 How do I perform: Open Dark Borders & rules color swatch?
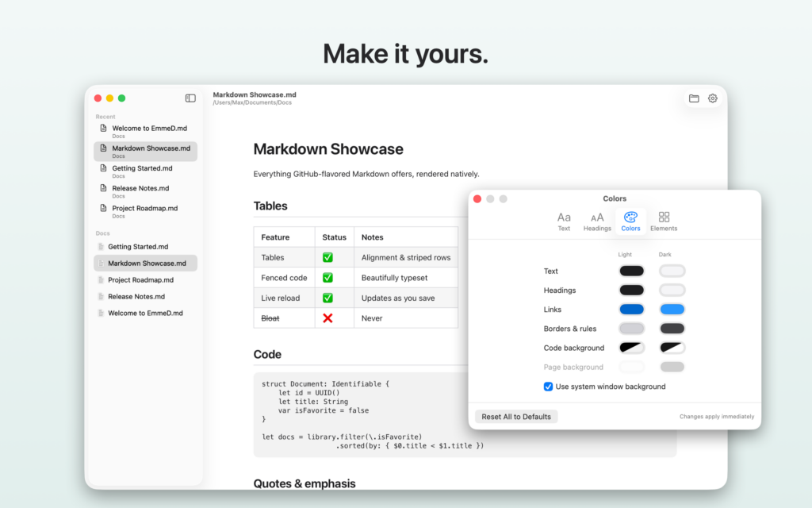click(672, 329)
